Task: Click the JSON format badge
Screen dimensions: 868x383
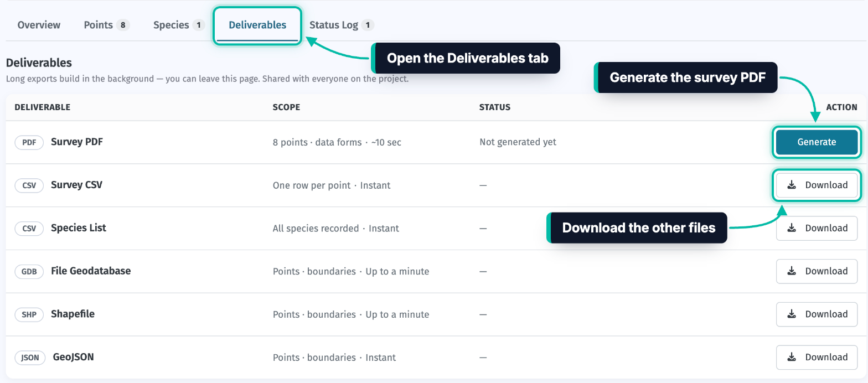Action: (30, 358)
